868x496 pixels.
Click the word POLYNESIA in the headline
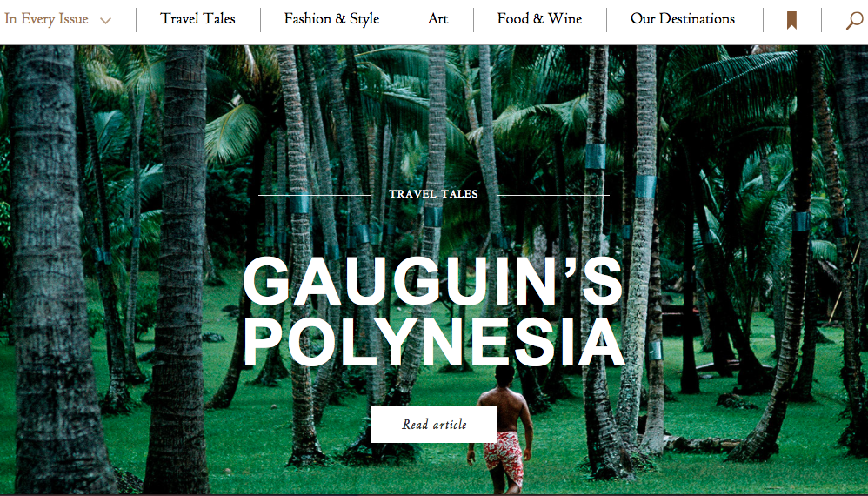click(434, 342)
